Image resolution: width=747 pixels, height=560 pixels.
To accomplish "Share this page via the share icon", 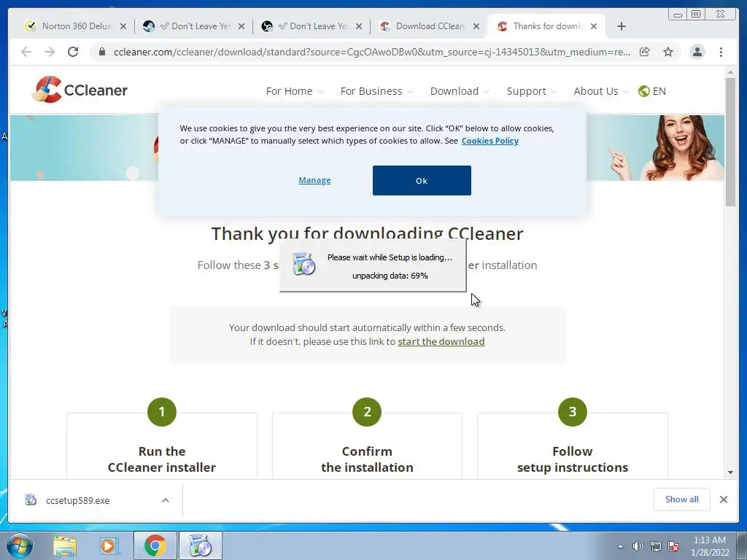I will click(644, 52).
